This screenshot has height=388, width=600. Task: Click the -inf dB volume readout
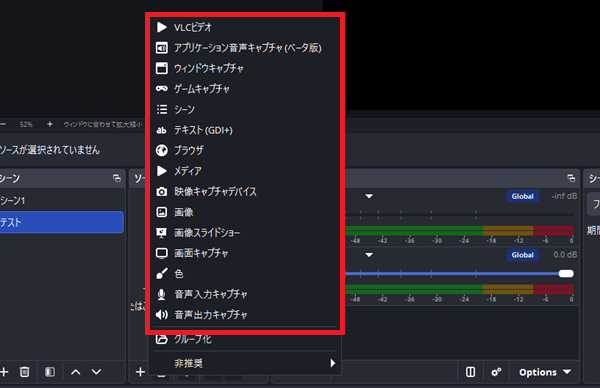pos(564,196)
